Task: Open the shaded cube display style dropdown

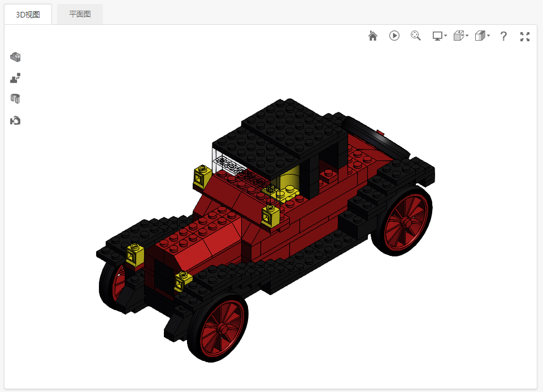Action: [483, 36]
